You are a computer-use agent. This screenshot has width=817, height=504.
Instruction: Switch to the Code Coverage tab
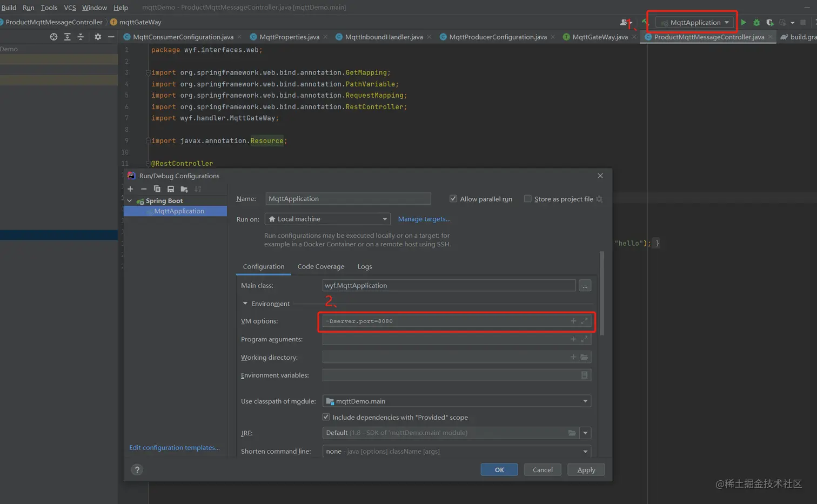click(x=320, y=266)
